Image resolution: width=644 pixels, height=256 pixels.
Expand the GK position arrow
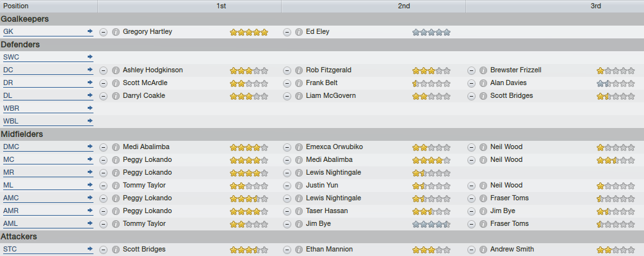pos(90,31)
